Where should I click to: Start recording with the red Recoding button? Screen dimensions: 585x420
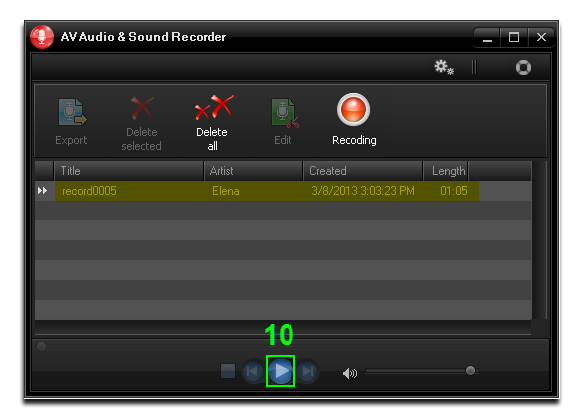[353, 109]
